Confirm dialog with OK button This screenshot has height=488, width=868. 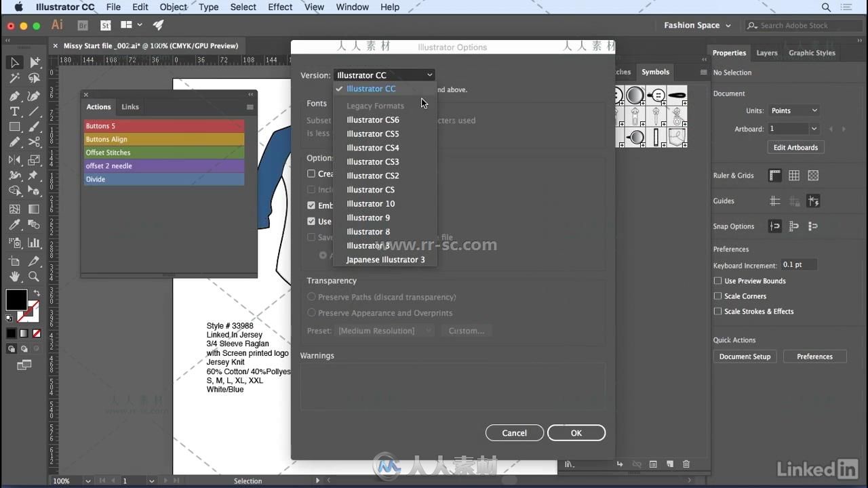coord(576,433)
